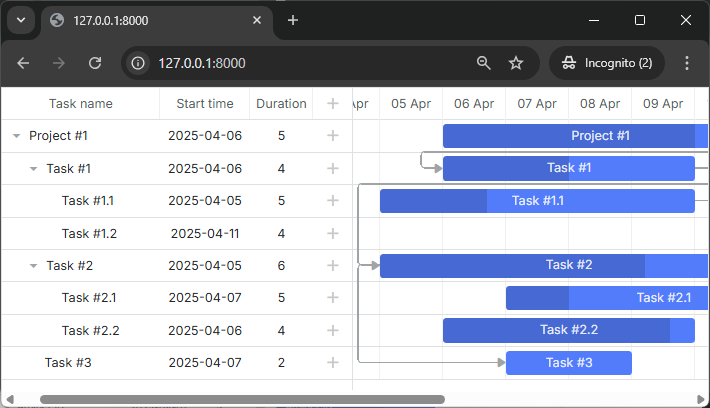Bookmark this page with the star icon

pos(516,63)
